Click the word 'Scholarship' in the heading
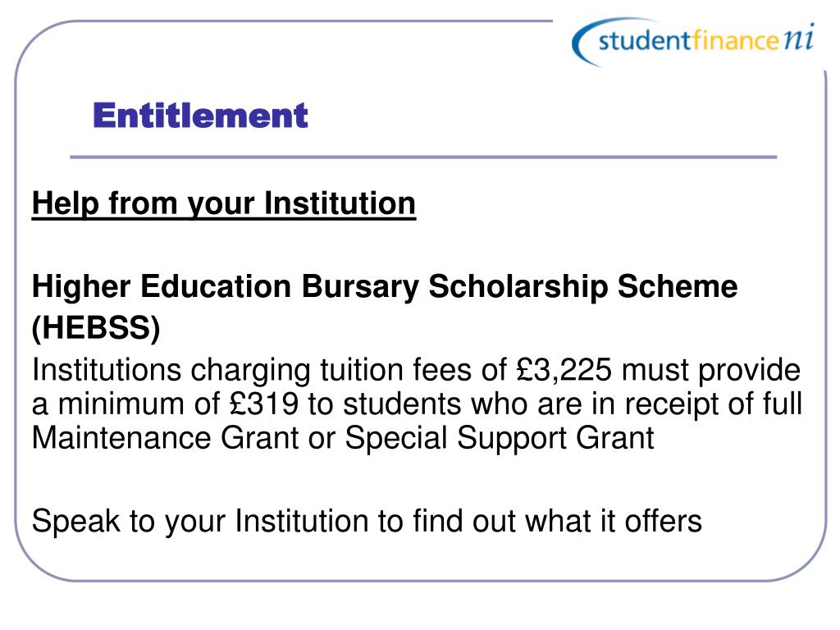The height and width of the screenshot is (630, 840). [x=518, y=286]
